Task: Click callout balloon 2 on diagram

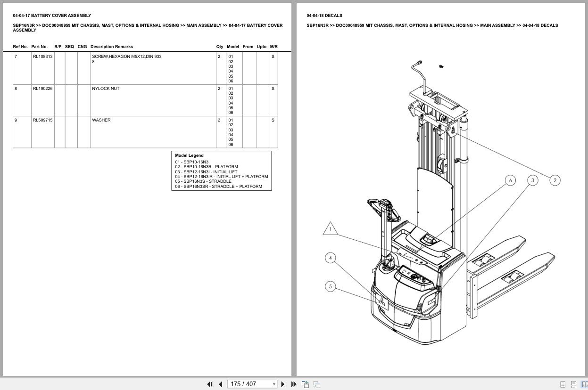Action: tap(555, 180)
